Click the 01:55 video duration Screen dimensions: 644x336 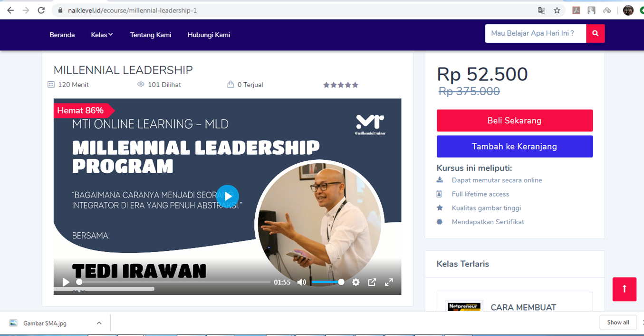pyautogui.click(x=282, y=282)
